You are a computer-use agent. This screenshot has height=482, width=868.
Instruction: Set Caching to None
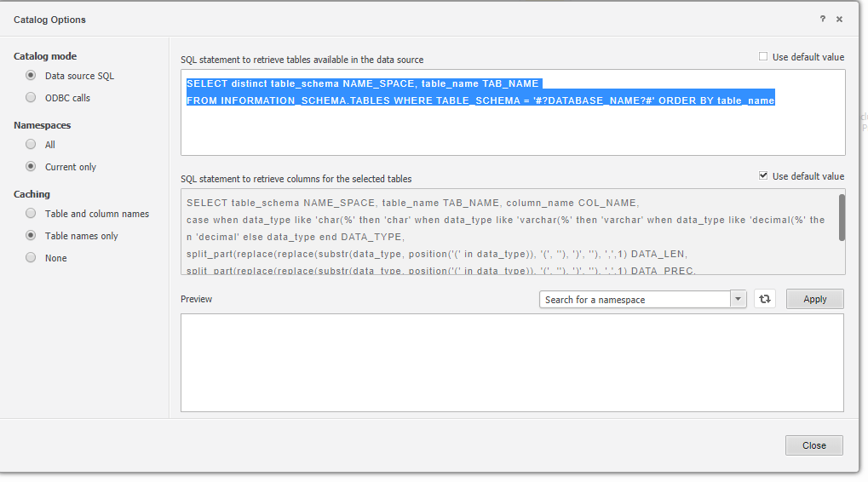[x=32, y=258]
